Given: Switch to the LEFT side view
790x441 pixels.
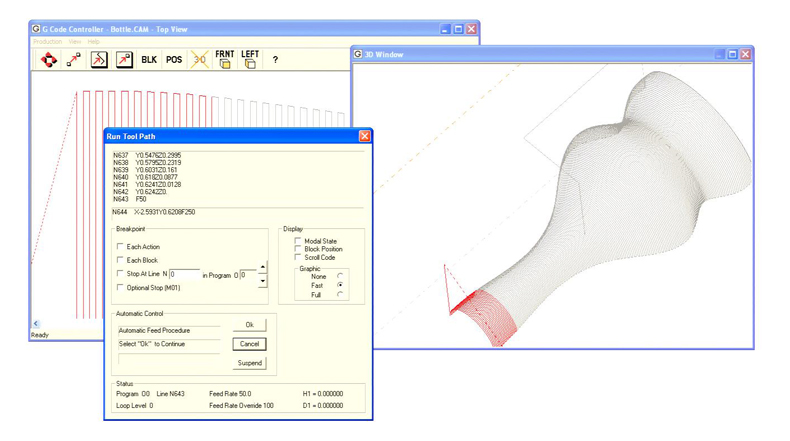Looking at the screenshot, I should click(x=250, y=60).
